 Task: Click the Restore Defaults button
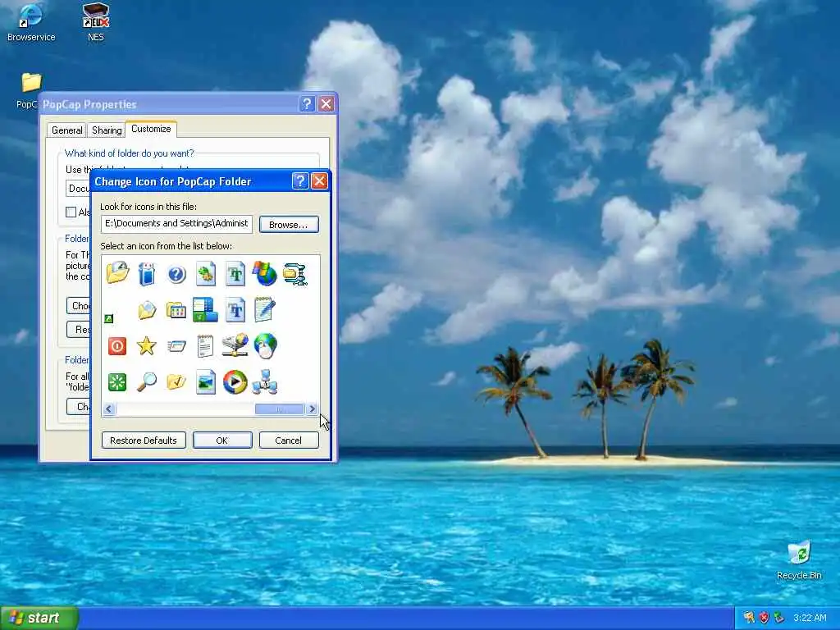(144, 441)
